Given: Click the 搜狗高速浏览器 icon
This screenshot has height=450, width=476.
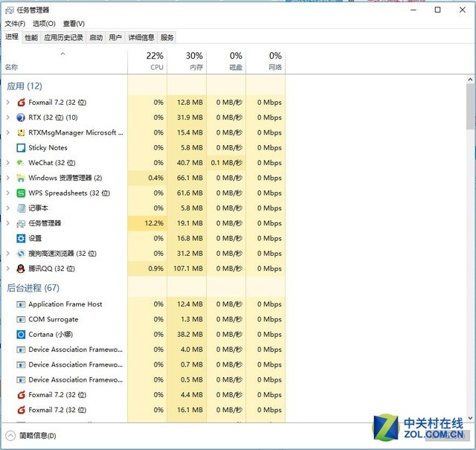Looking at the screenshot, I should point(21,254).
